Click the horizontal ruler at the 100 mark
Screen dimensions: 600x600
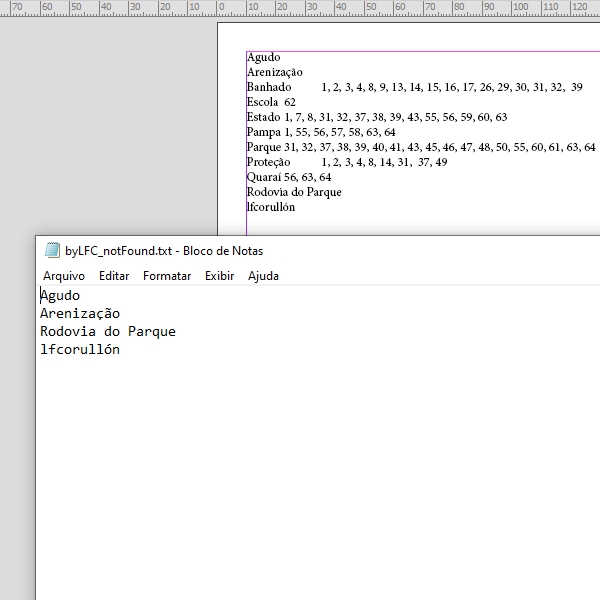pyautogui.click(x=520, y=7)
